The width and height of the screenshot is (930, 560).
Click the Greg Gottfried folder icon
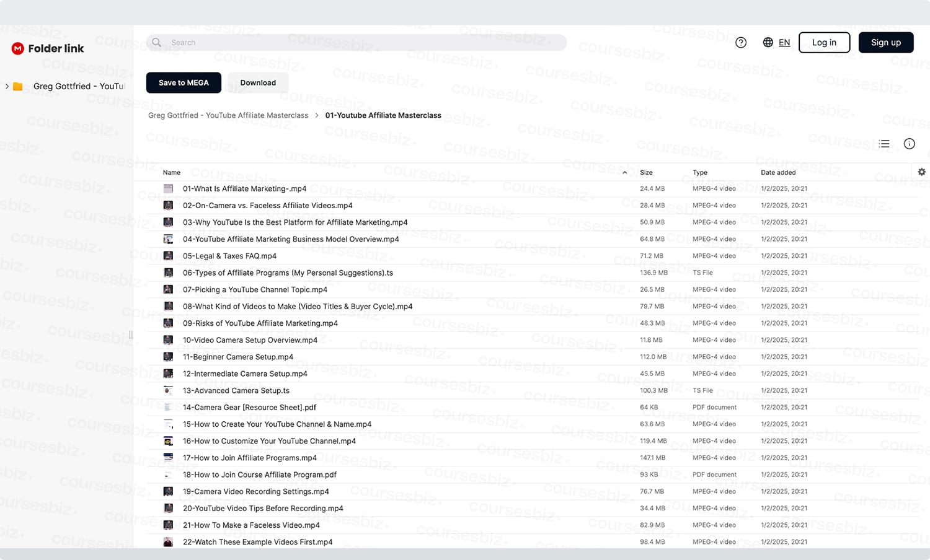tap(18, 86)
